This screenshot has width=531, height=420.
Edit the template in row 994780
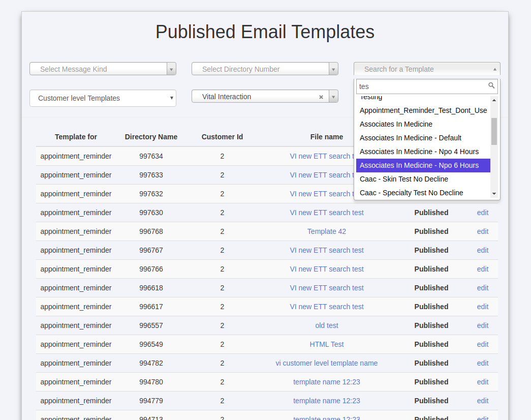click(x=483, y=382)
